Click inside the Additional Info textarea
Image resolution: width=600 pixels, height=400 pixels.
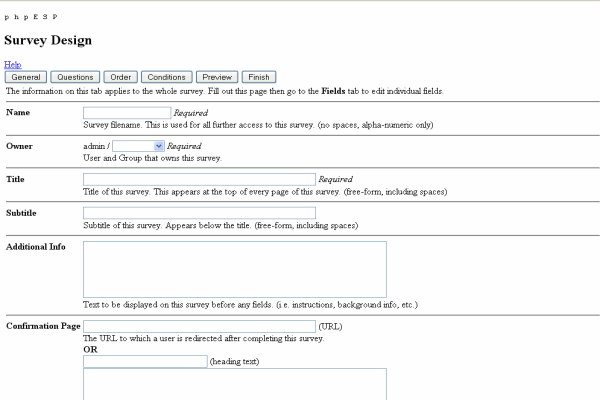click(x=234, y=269)
